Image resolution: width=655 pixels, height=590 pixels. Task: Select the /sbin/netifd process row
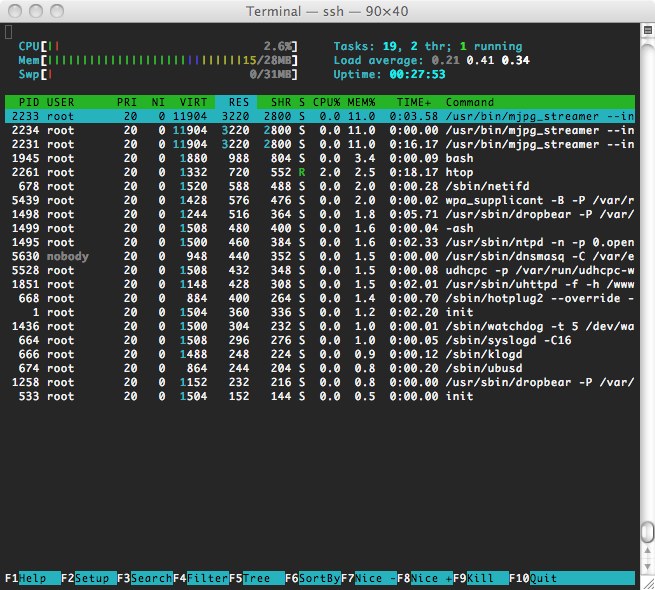point(320,186)
